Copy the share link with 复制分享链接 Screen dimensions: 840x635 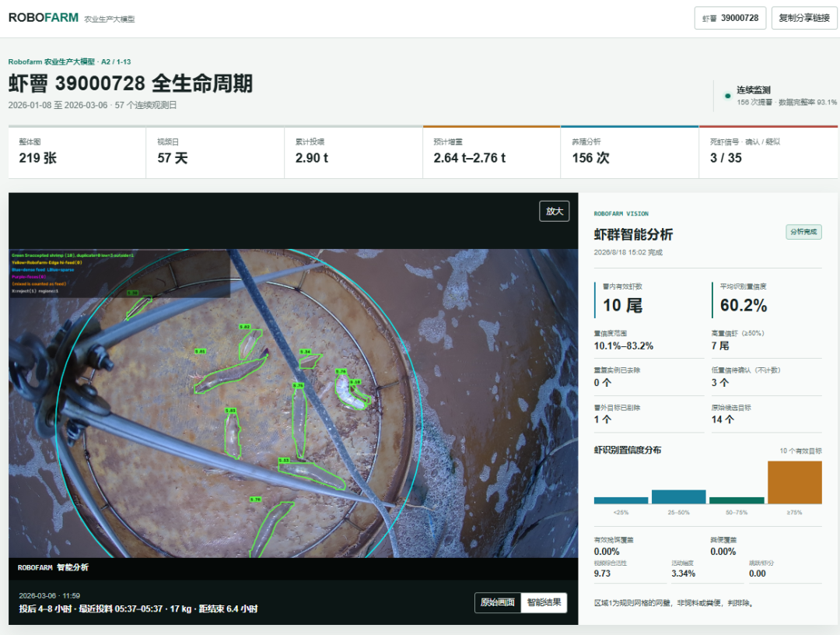804,18
